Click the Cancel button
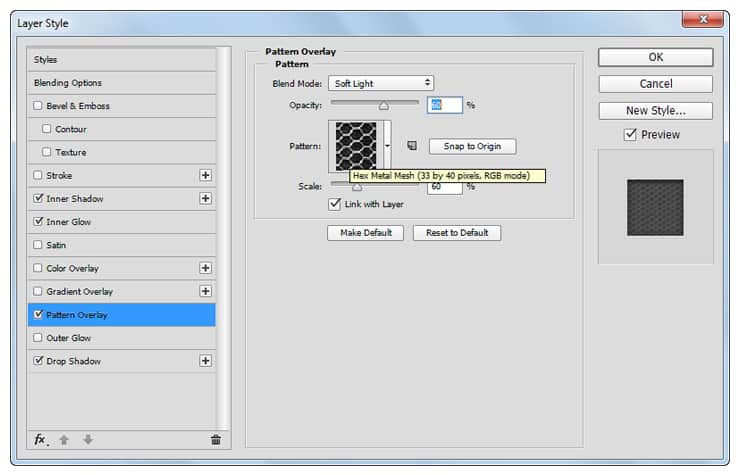The width and height of the screenshot is (740, 475). coord(656,84)
